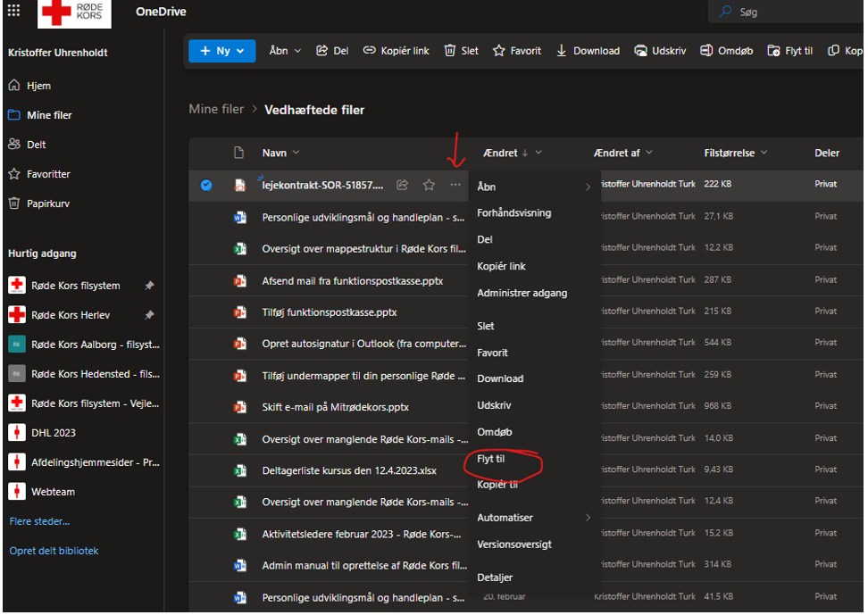Unpin Røde Kors filsystem pin icon
The width and height of the screenshot is (868, 615).
[149, 286]
